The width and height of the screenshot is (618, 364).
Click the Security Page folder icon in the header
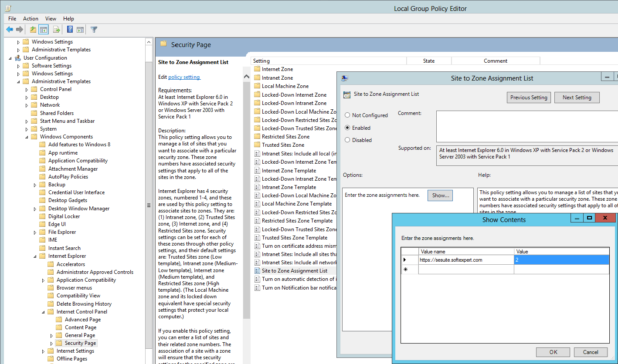click(163, 44)
